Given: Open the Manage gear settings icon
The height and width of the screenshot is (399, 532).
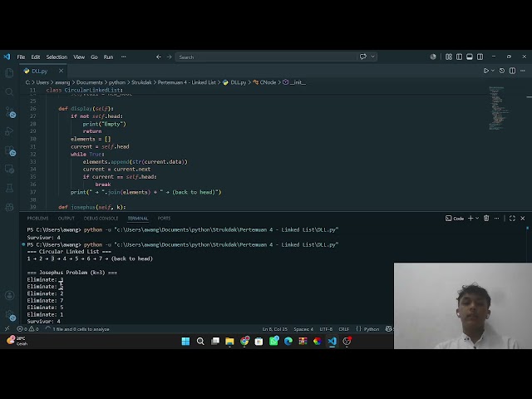Looking at the screenshot, I should (x=9, y=315).
